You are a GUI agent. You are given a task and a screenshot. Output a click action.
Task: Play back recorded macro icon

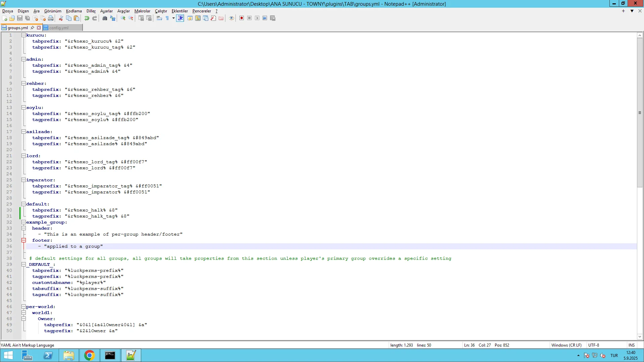coord(257,18)
